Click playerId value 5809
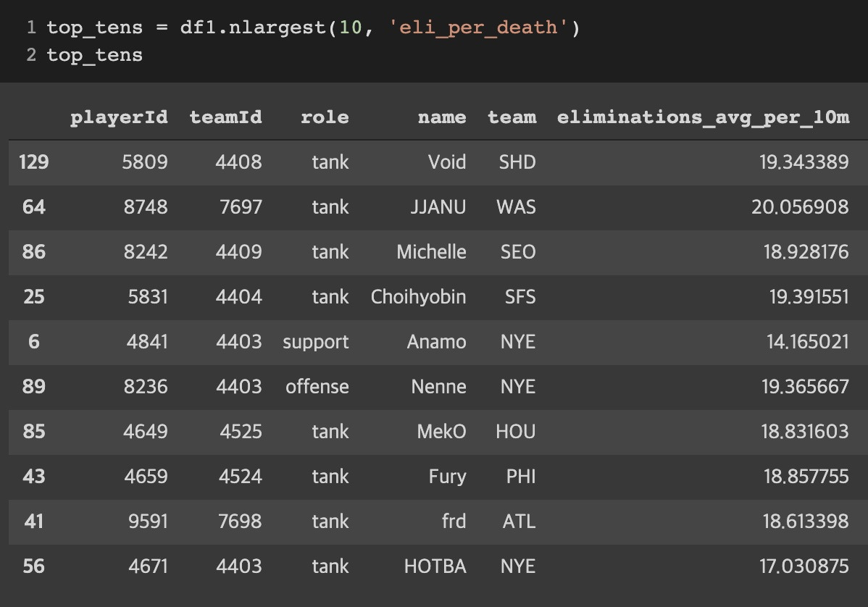The width and height of the screenshot is (868, 607). [x=145, y=162]
